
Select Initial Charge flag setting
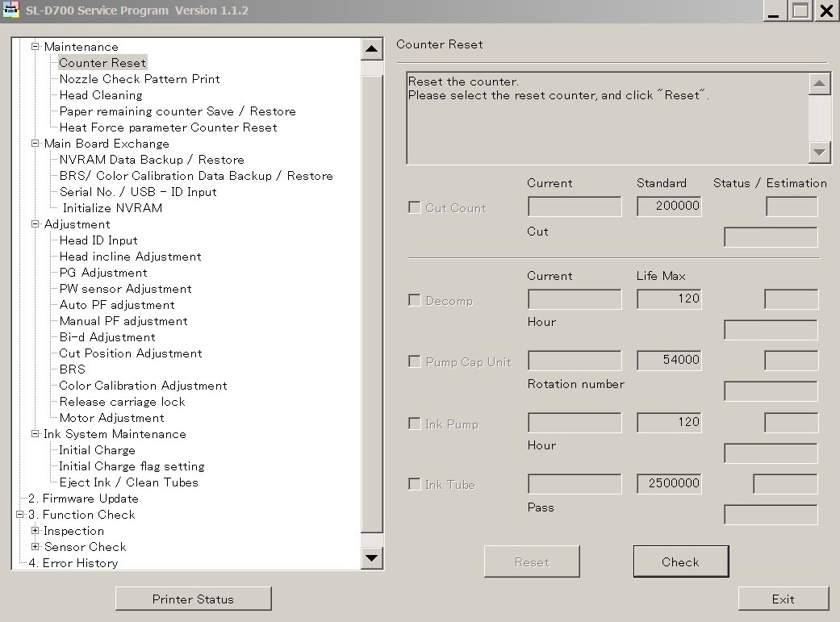point(132,466)
